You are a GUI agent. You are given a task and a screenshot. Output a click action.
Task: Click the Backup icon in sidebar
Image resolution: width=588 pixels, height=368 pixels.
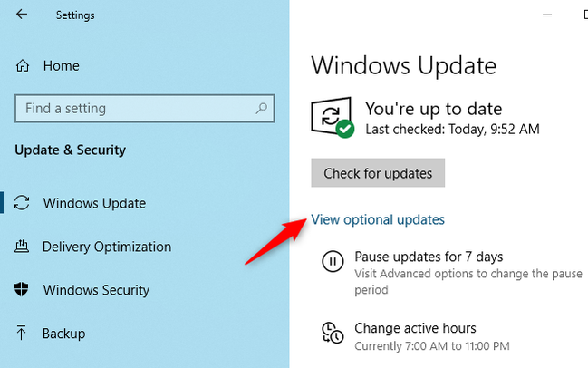point(24,334)
